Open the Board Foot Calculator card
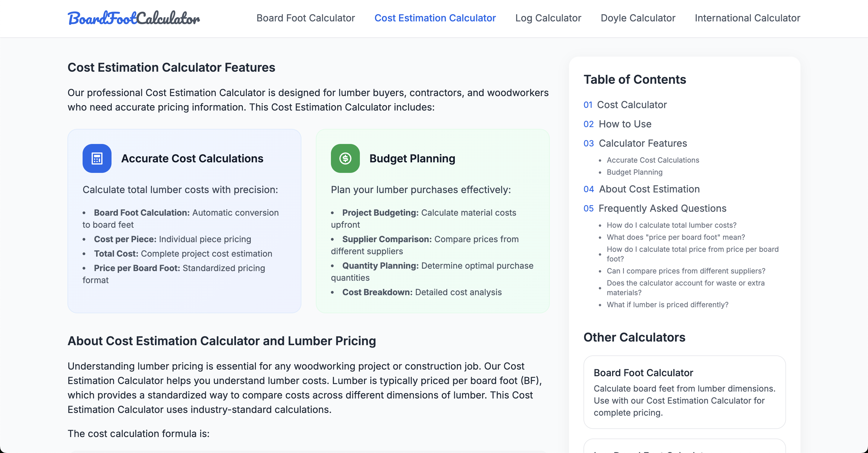The image size is (868, 453). point(684,392)
